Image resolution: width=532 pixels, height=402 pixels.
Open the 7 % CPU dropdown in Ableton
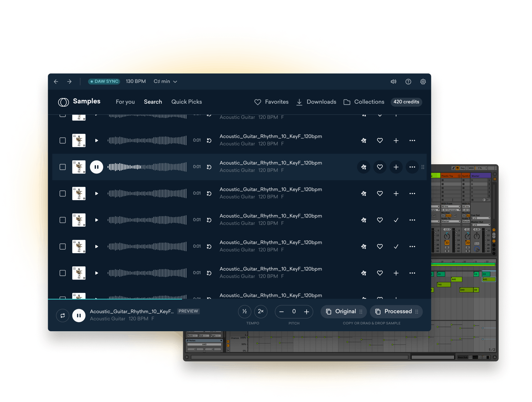pyautogui.click(x=481, y=168)
